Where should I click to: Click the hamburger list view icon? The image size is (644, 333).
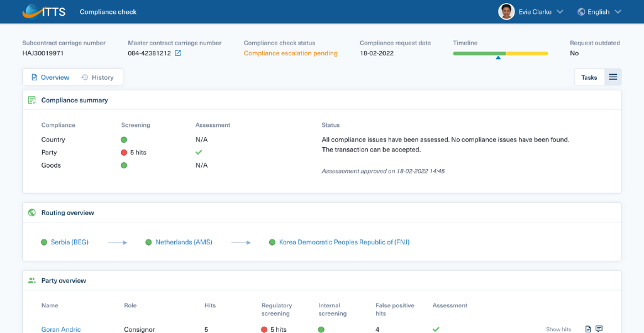(x=613, y=77)
